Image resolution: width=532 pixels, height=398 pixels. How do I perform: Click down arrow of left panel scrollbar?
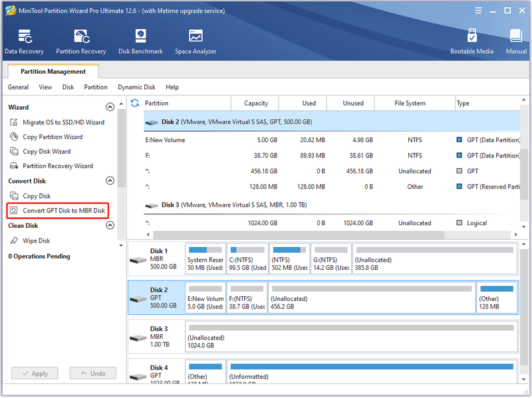pos(121,245)
